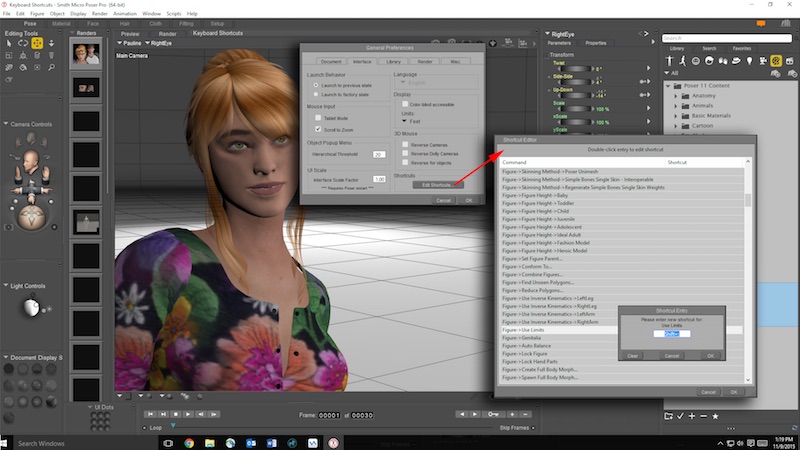Viewport: 800px width, 450px height.
Task: Select the Rotate editing tool
Action: click(x=23, y=43)
